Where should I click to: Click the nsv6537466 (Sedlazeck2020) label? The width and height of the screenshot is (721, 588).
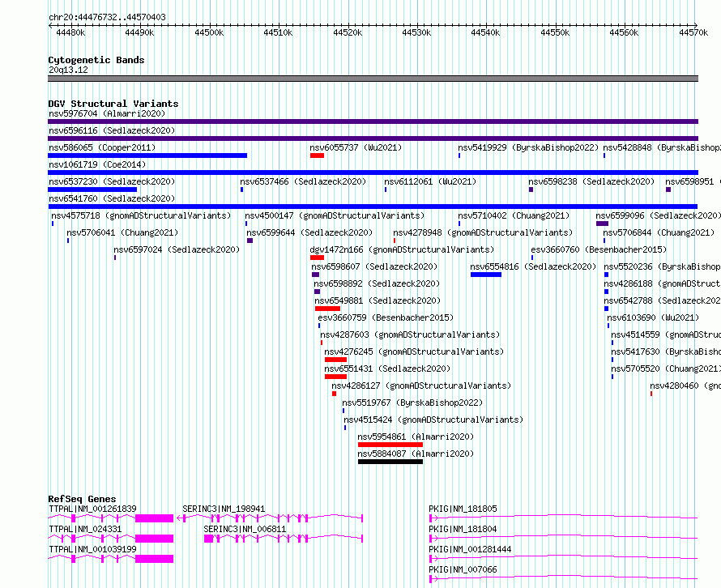[303, 181]
